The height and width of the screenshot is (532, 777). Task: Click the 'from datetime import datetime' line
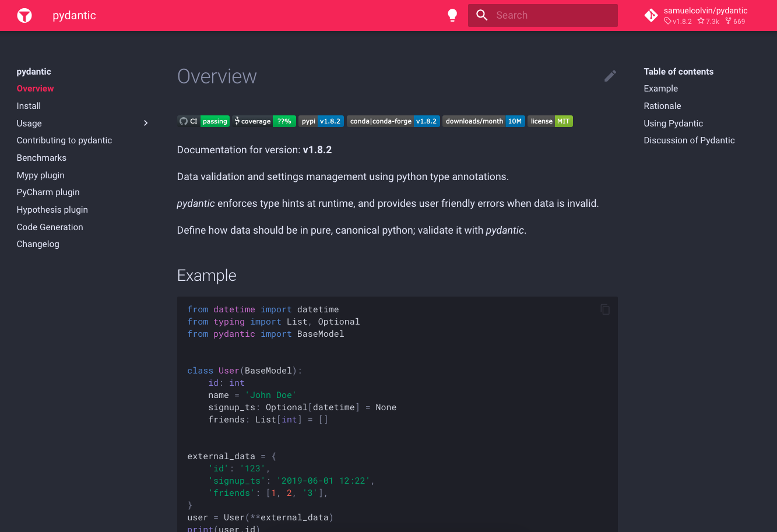tap(263, 309)
